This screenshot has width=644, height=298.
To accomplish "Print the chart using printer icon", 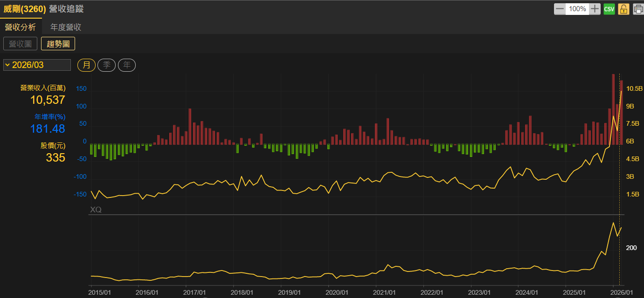I will pos(638,9).
